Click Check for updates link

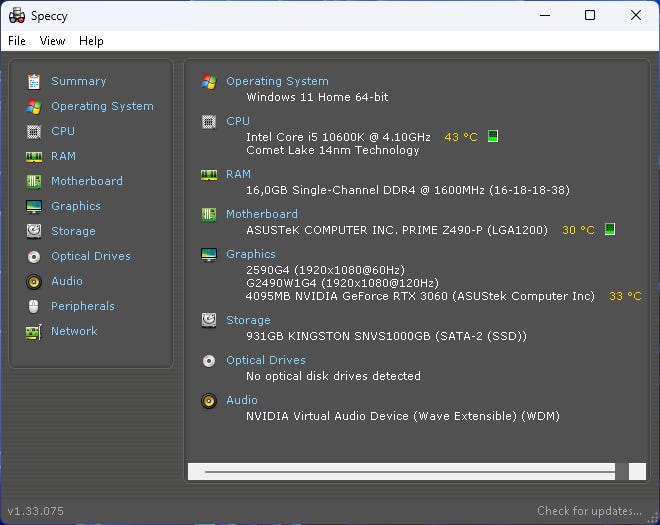point(589,511)
